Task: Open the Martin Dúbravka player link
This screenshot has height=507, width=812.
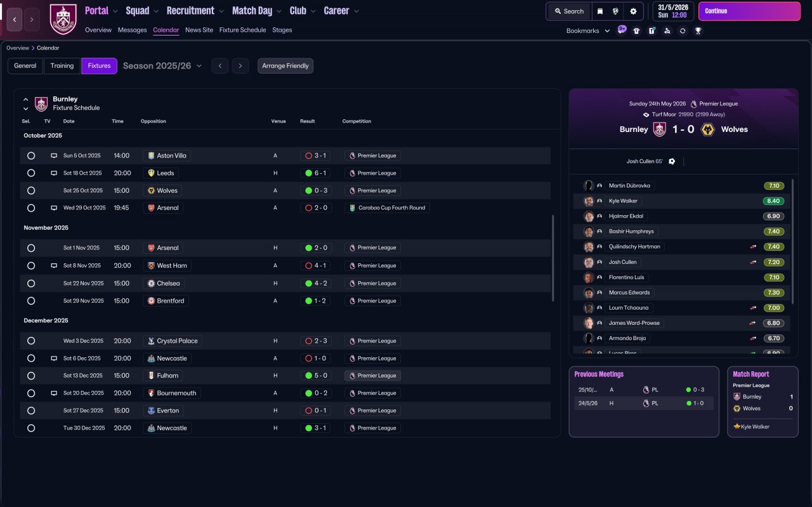Action: [x=629, y=186]
